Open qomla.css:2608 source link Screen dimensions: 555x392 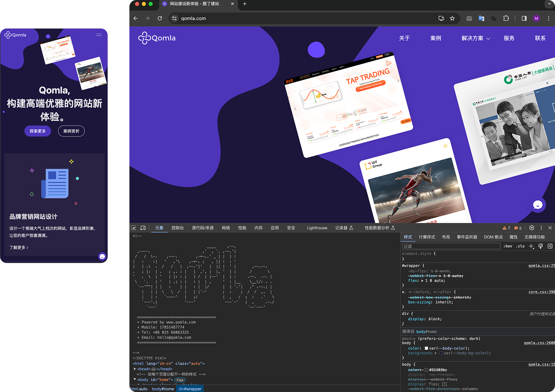tap(539, 343)
